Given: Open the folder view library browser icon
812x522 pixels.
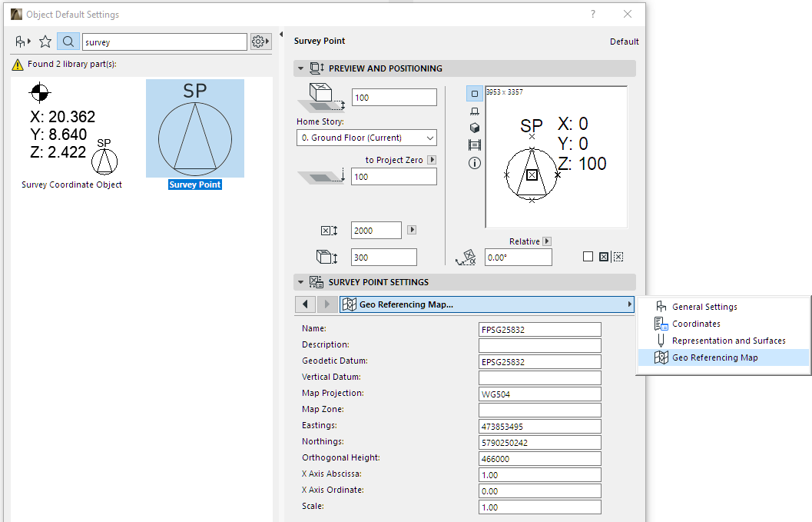Looking at the screenshot, I should tap(23, 42).
